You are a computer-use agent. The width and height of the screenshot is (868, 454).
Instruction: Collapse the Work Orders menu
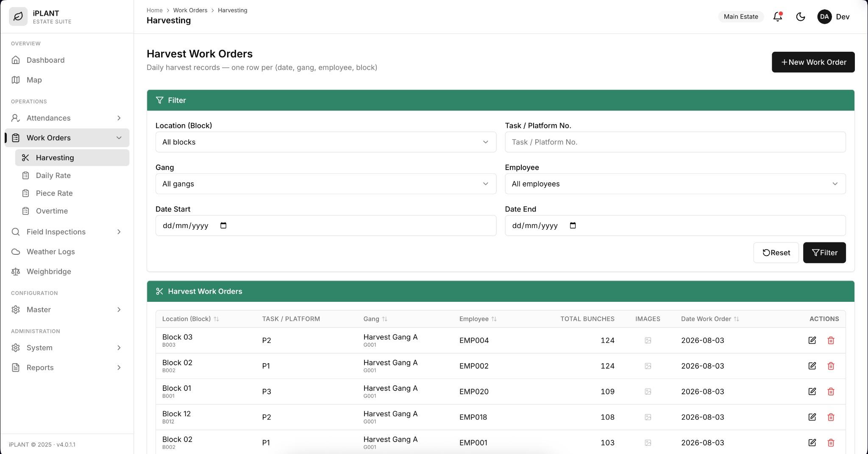pos(67,138)
